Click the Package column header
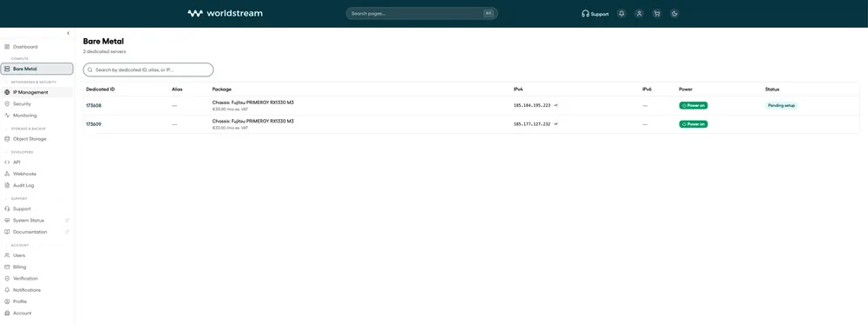 point(221,89)
